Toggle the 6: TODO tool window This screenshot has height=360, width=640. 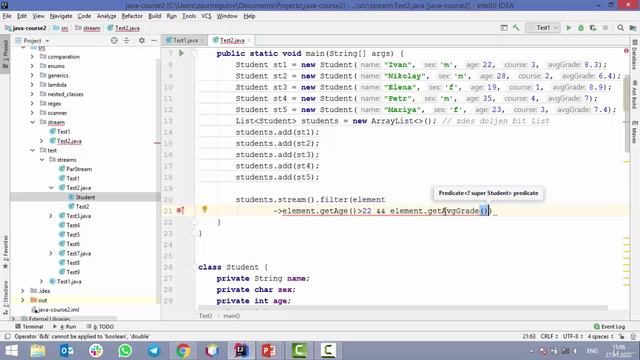pos(100,327)
